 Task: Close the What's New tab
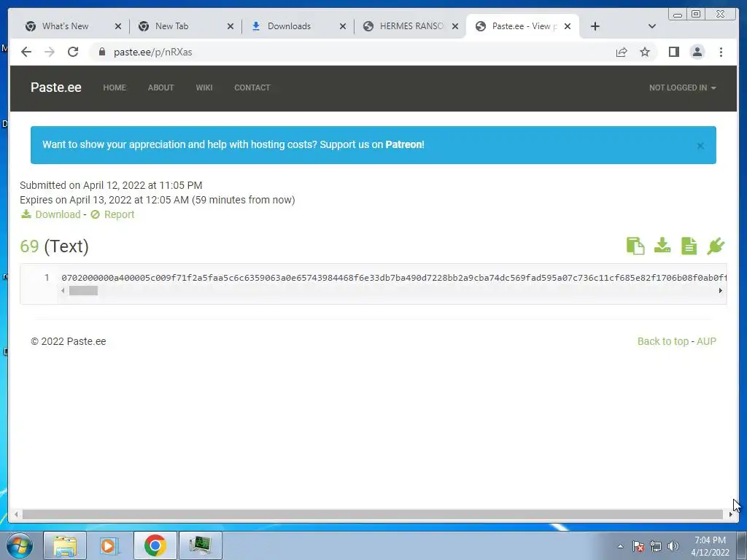click(x=118, y=27)
